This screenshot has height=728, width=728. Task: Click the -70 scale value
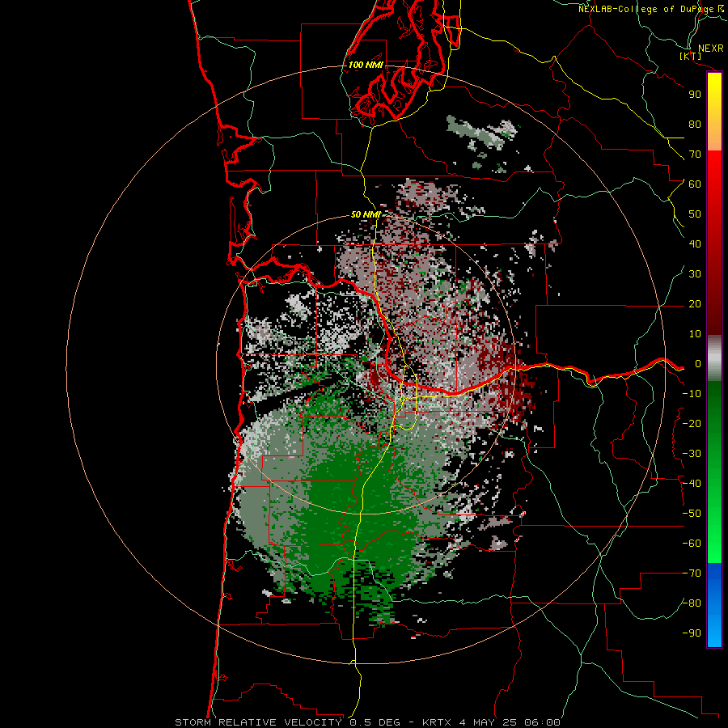(692, 574)
